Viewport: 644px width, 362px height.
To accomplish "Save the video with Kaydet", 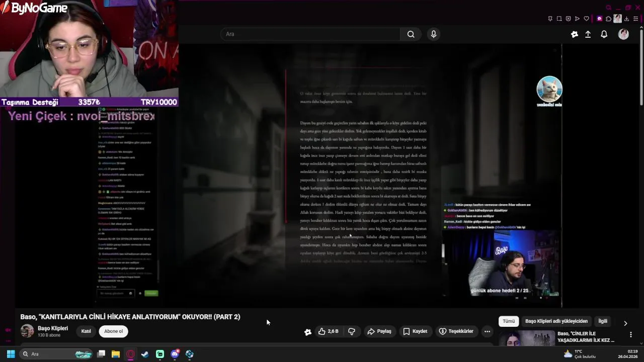I will (x=415, y=331).
